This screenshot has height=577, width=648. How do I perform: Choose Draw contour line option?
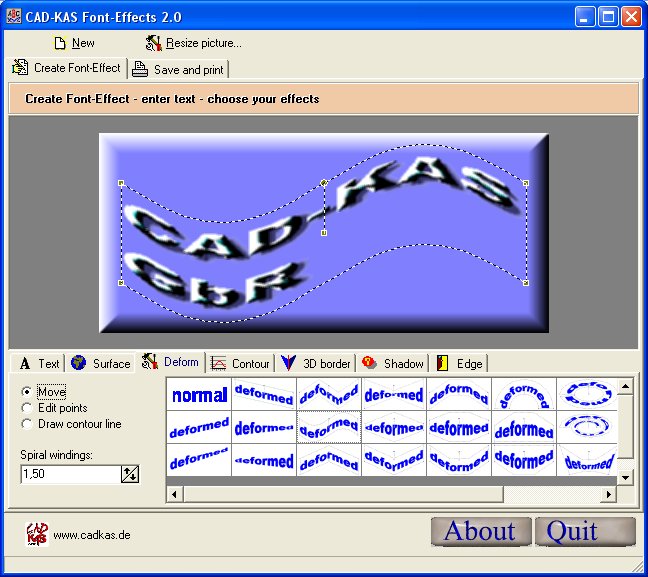point(27,424)
